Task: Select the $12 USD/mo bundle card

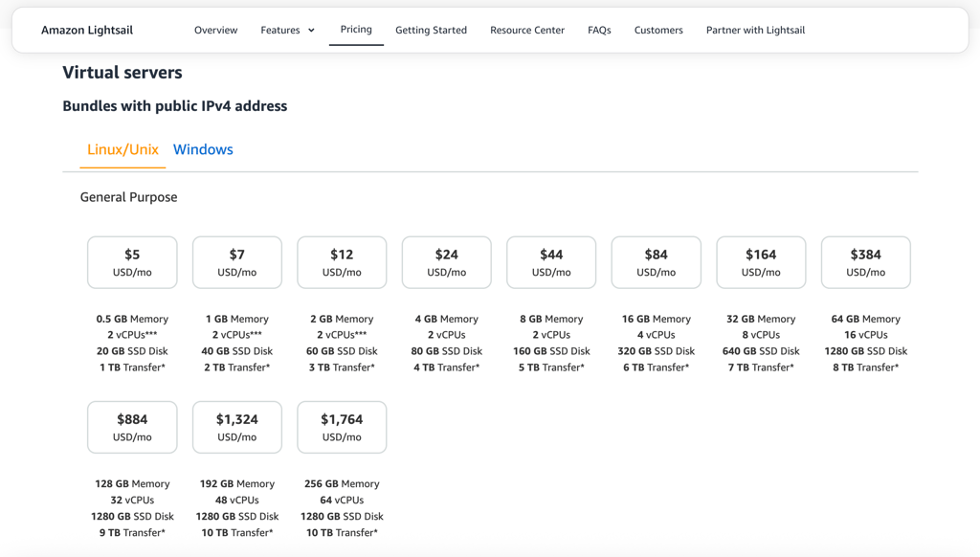Action: [x=342, y=262]
